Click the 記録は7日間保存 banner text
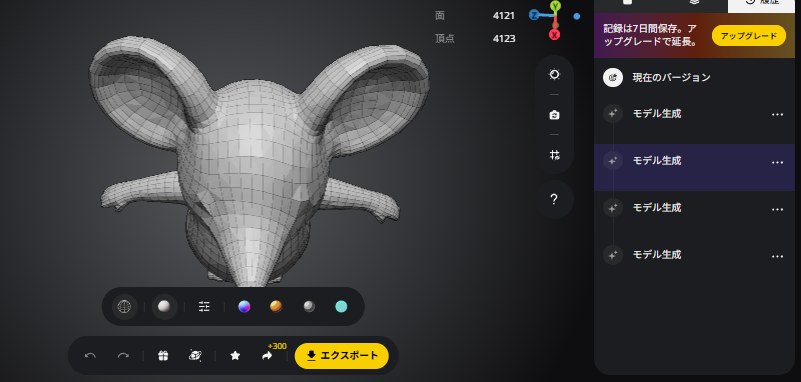Viewport: 801px width, 382px height. pyautogui.click(x=650, y=35)
